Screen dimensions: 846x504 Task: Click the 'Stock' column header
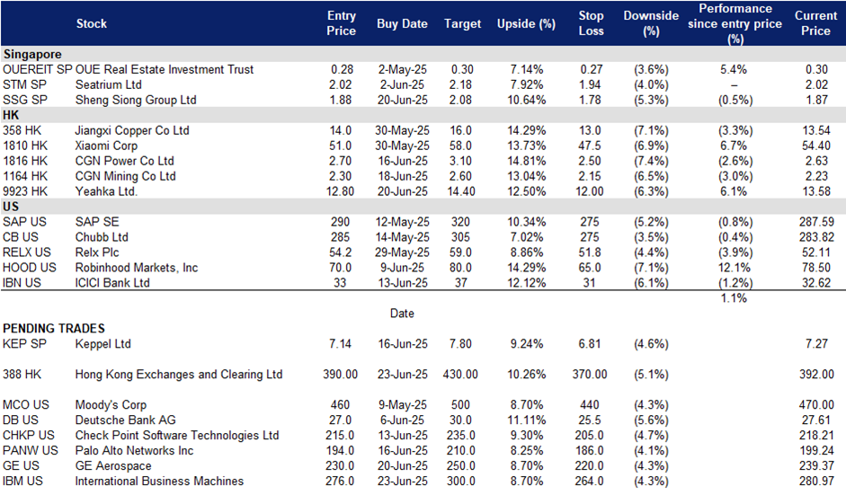(91, 23)
